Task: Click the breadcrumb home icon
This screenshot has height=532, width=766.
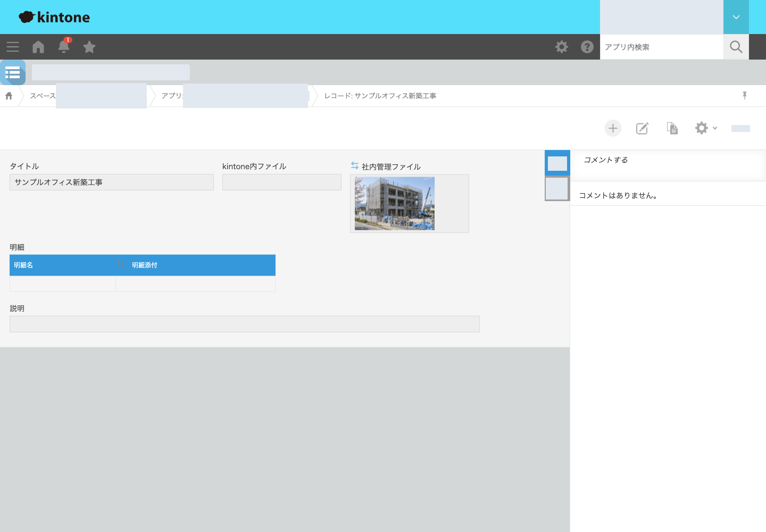Action: point(9,96)
